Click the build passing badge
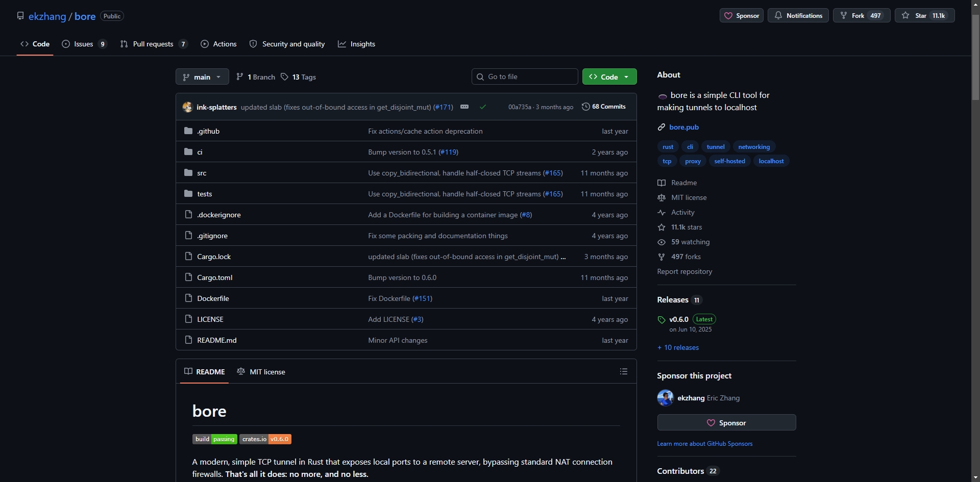 point(215,439)
